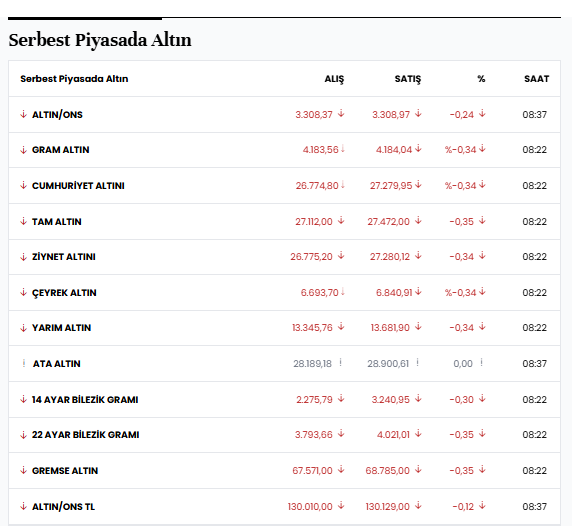Click the arrow icon before 22 AYAR BİLEZİK GRAMI
The image size is (577, 526).
pos(24,435)
